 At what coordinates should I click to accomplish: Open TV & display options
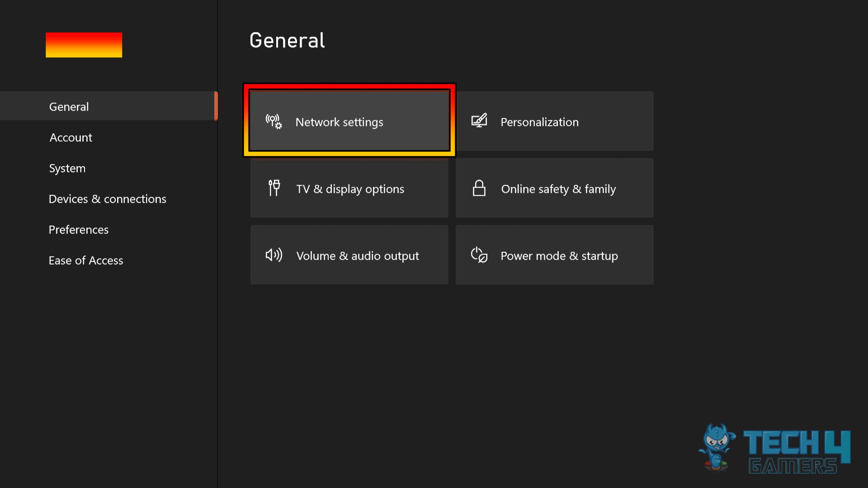(349, 188)
